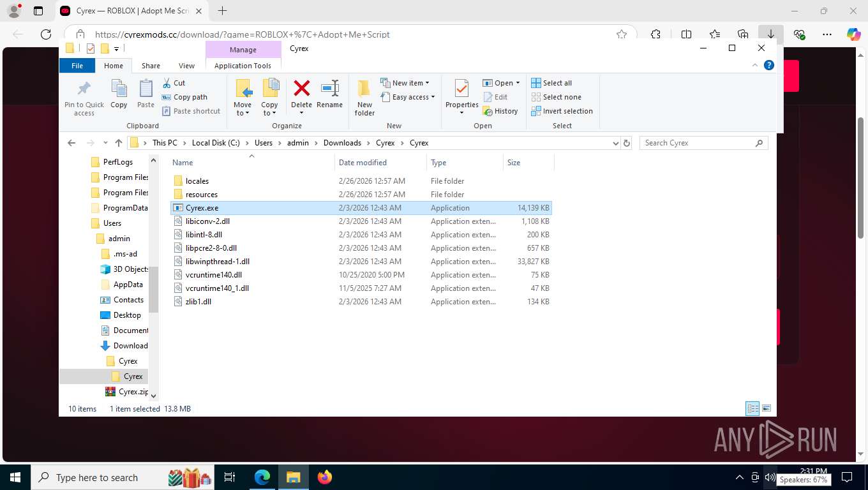Open the New item dropdown
The image size is (868, 490).
point(405,83)
